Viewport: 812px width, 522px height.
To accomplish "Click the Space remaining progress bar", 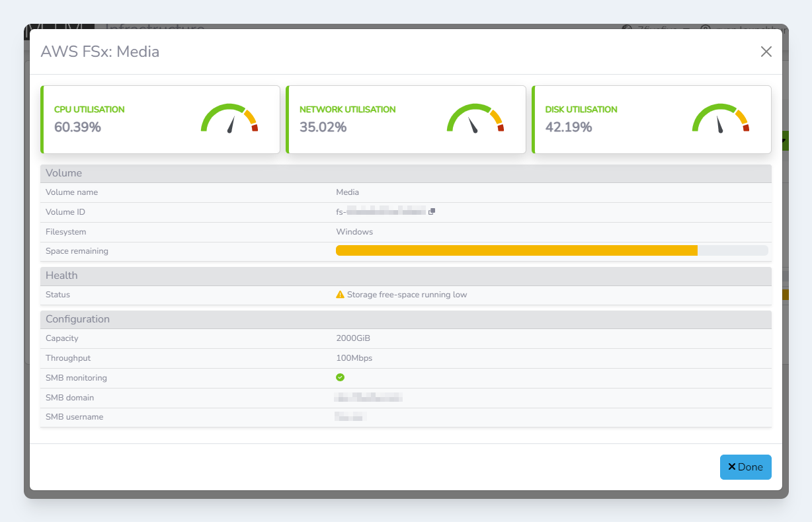I will click(x=551, y=250).
